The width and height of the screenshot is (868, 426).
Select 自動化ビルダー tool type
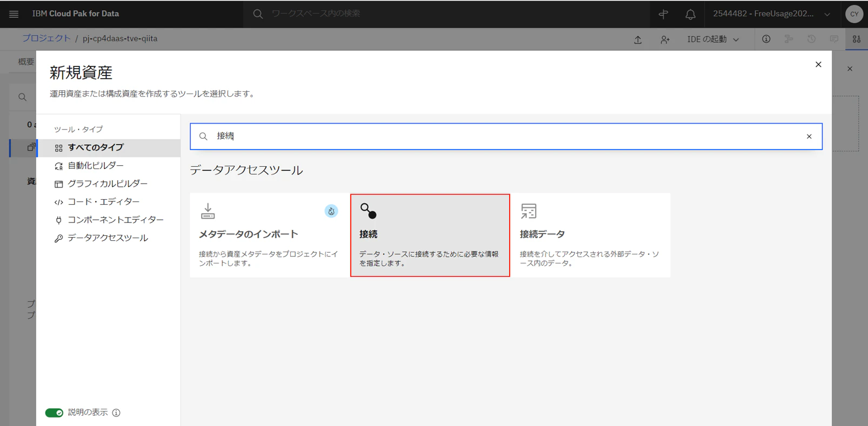(x=109, y=166)
